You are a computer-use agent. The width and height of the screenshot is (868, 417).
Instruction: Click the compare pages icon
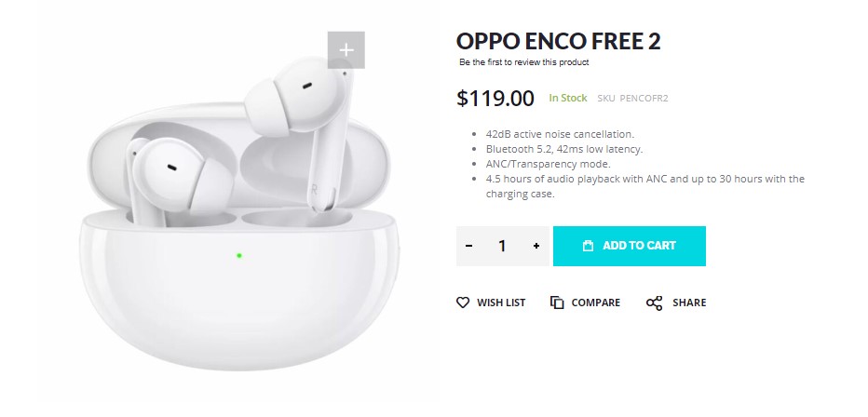click(x=557, y=303)
